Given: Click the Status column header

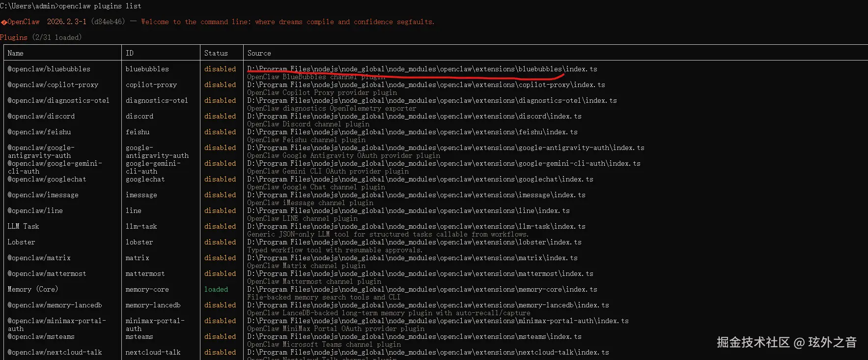Looking at the screenshot, I should coord(216,53).
